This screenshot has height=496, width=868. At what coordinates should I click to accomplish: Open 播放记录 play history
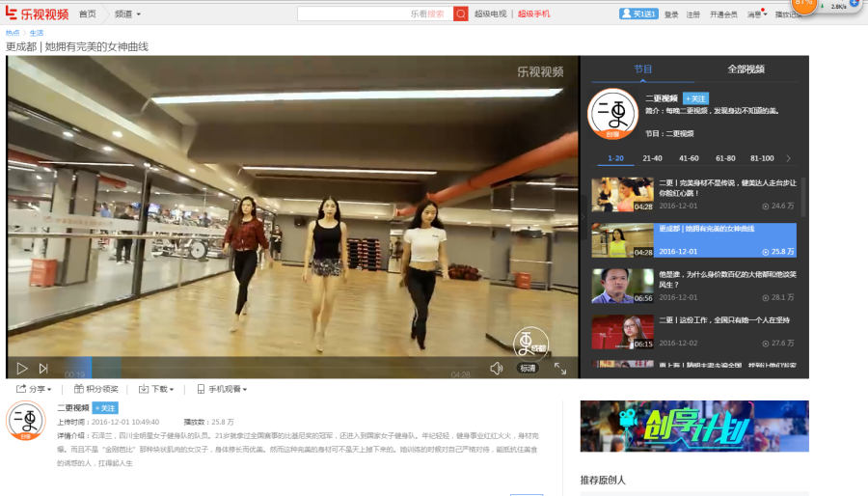tap(788, 14)
